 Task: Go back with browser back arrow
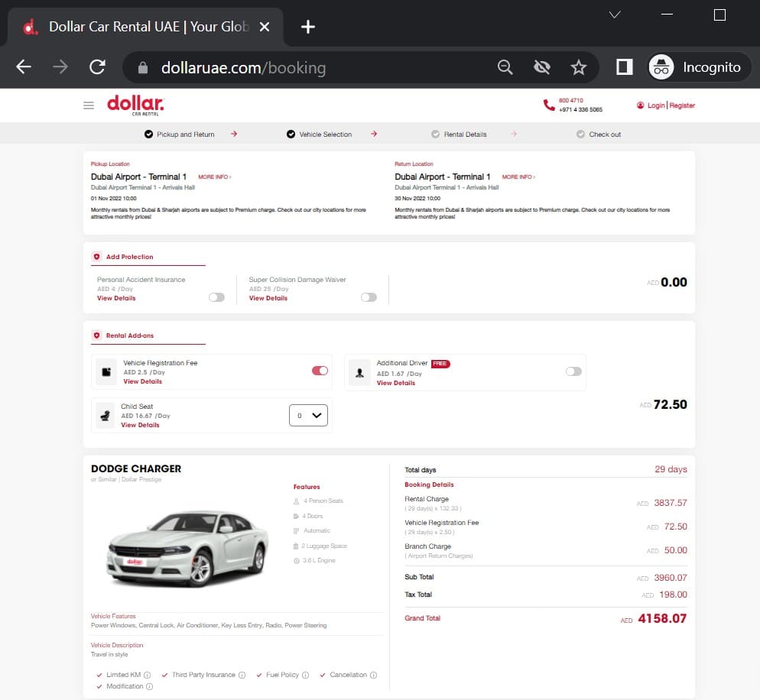(23, 66)
